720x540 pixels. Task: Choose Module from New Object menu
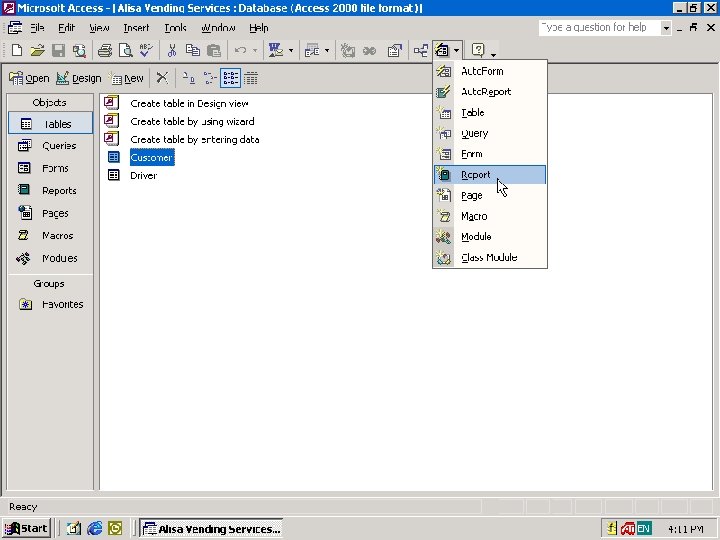(490, 236)
